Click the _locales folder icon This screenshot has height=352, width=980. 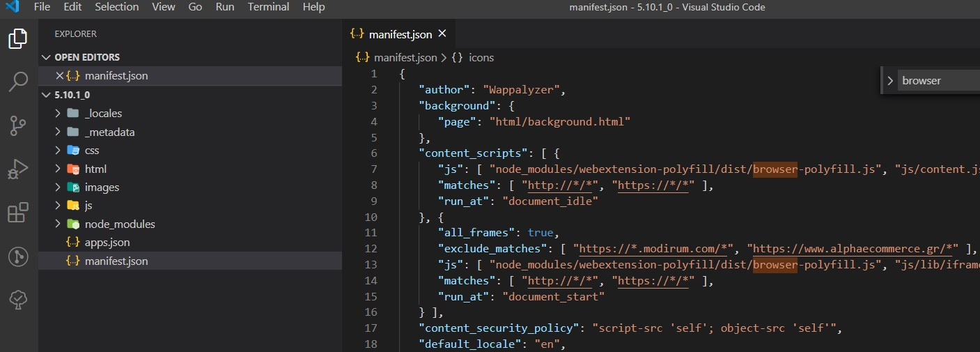click(x=73, y=113)
